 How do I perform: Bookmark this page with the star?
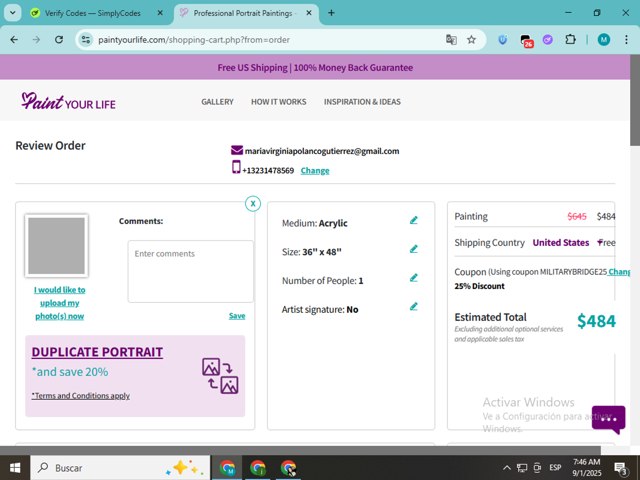tap(471, 40)
